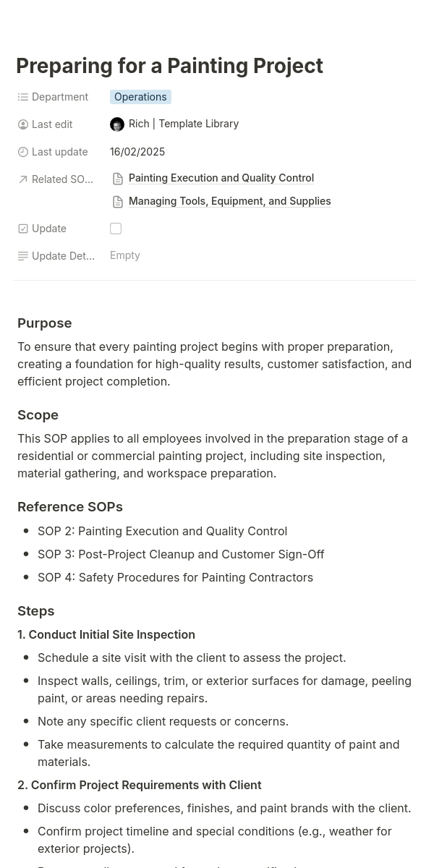Open Managing Tools, Equipment, and Supplies page
This screenshot has height=868, width=434.
[x=229, y=201]
